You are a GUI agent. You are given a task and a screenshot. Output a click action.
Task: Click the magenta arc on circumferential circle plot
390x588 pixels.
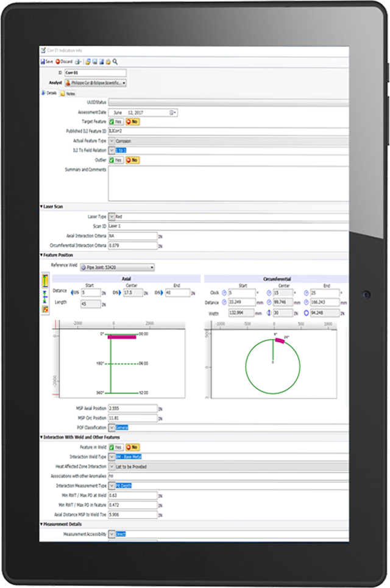click(280, 340)
